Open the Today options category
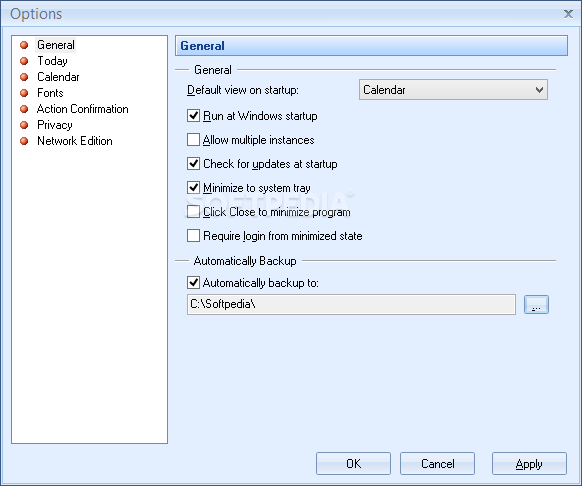The image size is (582, 486). click(x=52, y=61)
